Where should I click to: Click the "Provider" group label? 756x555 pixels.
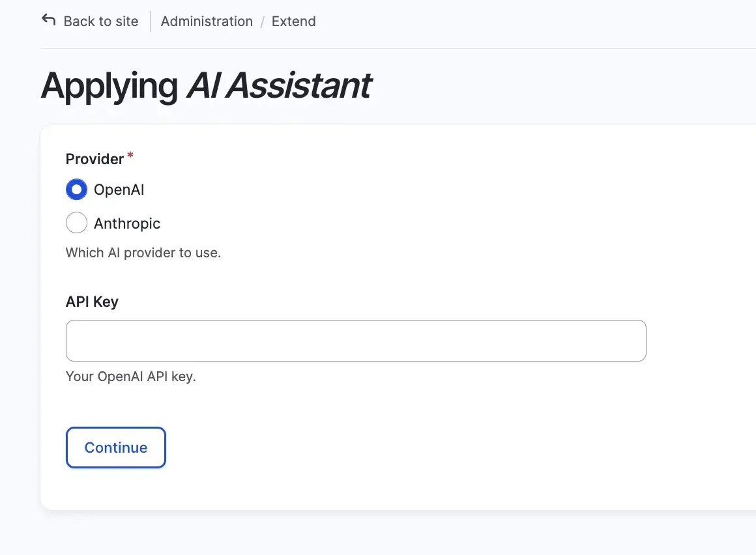94,159
